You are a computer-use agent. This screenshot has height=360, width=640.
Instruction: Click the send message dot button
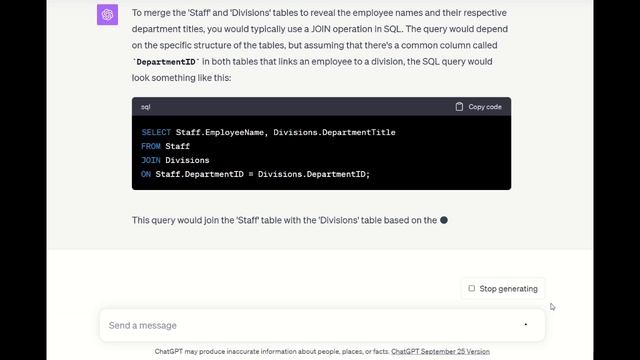526,324
